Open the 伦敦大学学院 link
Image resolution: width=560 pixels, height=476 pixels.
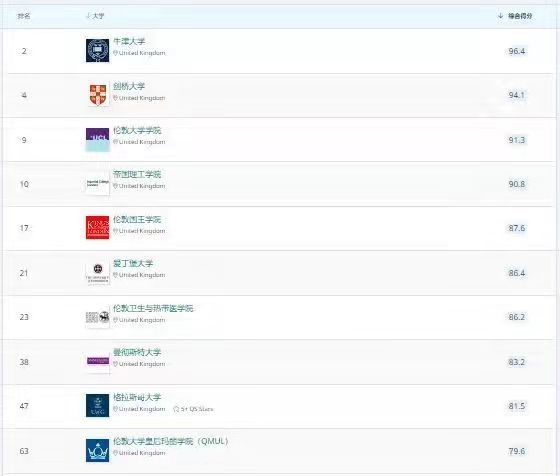coord(137,130)
